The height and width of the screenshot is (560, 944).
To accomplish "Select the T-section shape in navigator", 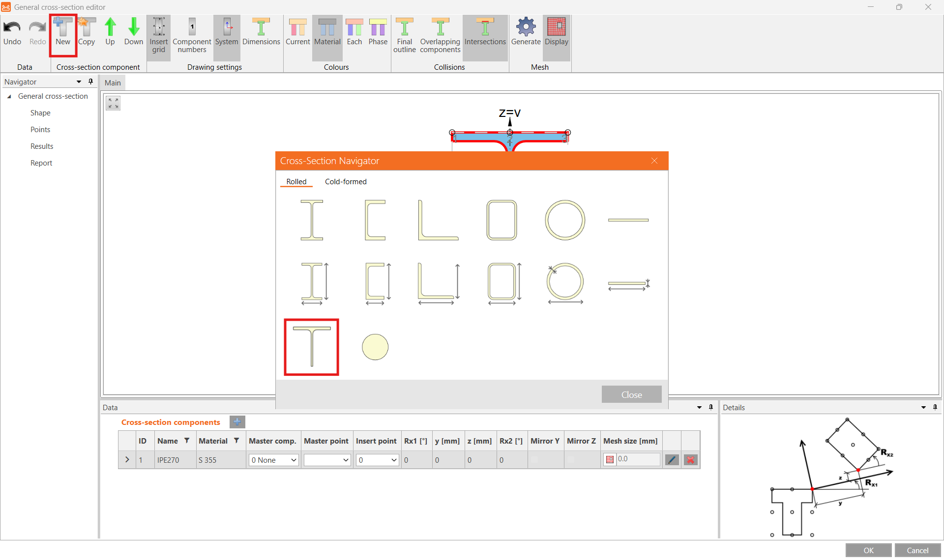I will [x=311, y=347].
